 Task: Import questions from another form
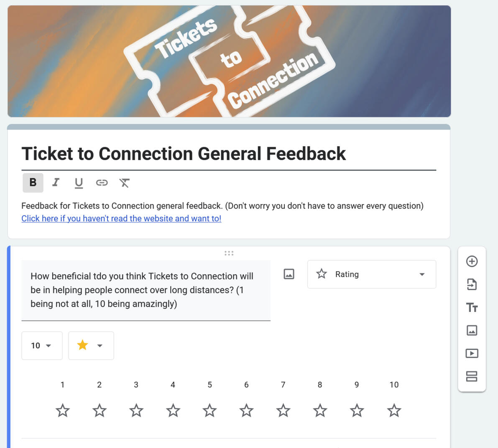click(x=472, y=285)
